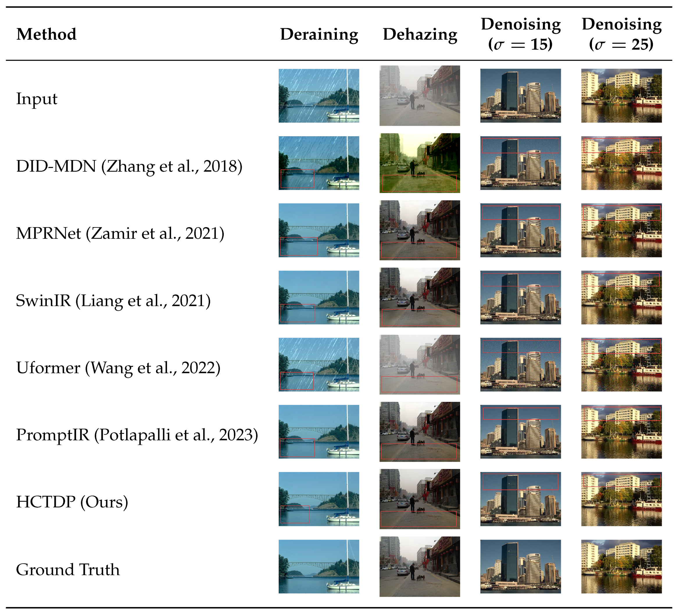
Task: Open HCTDP (Ours) dehazing result
Action: [x=419, y=499]
